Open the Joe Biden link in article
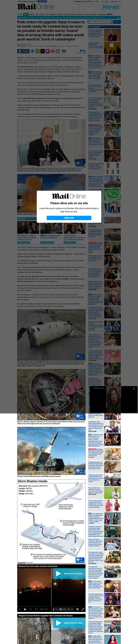138x644 pixels. pos(65,279)
